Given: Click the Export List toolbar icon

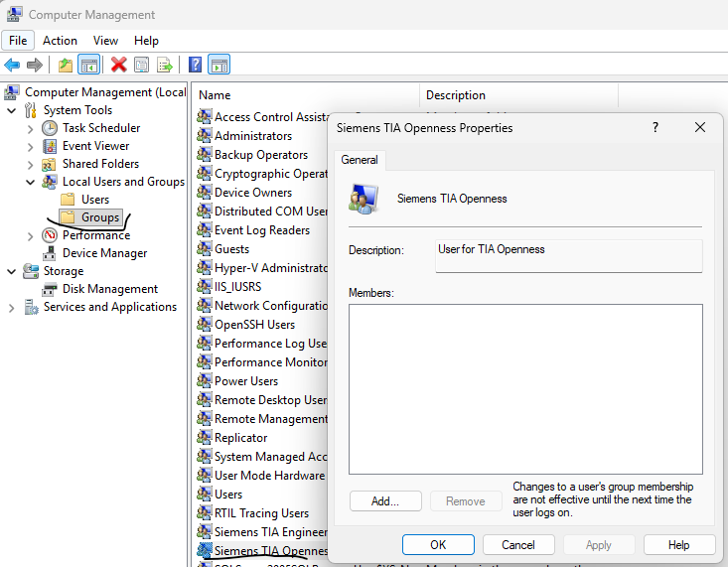Looking at the screenshot, I should 164,65.
